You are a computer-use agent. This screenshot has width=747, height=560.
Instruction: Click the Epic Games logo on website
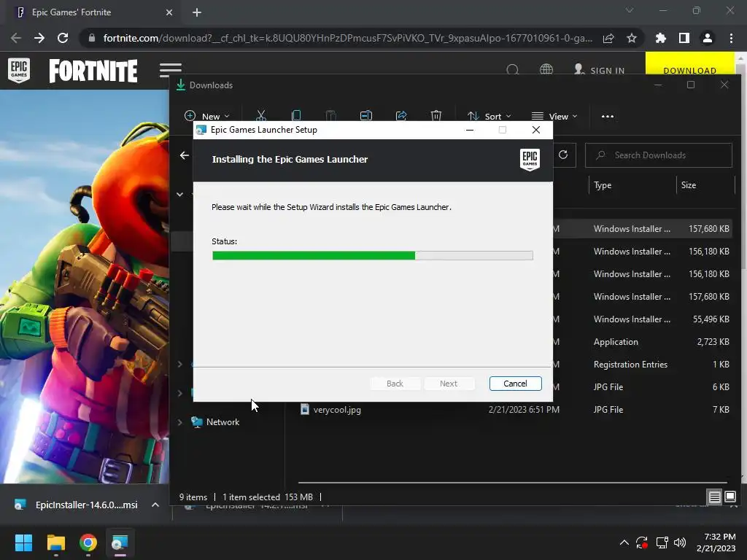coord(19,70)
